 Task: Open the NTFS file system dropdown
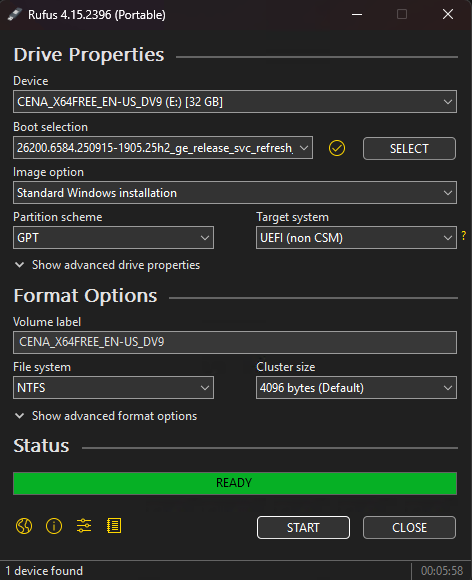(x=113, y=387)
